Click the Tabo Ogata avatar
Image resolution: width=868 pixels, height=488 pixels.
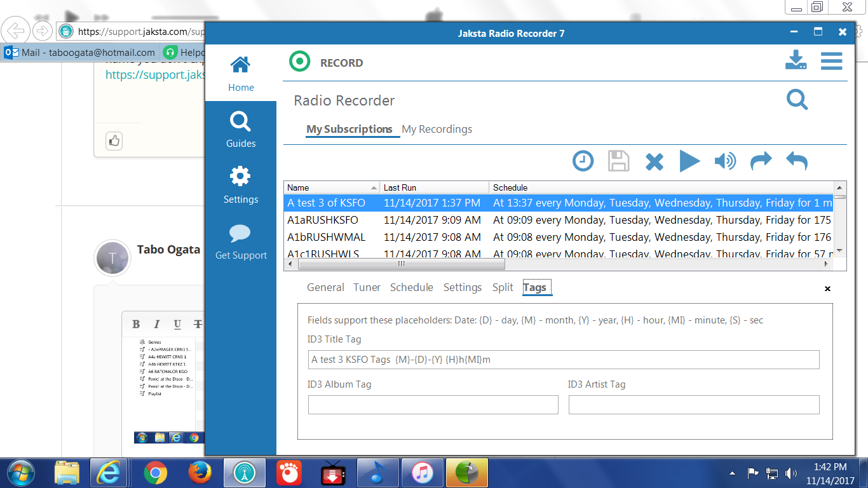112,258
